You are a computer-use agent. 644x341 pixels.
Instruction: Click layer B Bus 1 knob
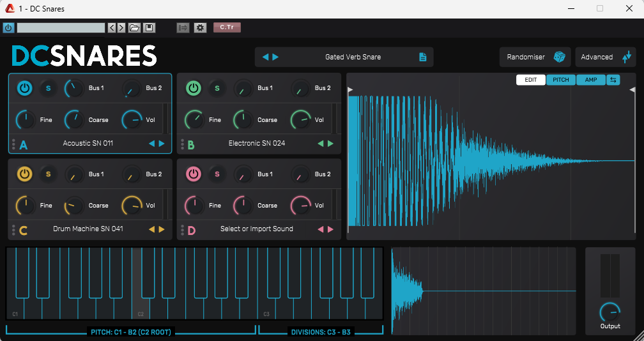(243, 88)
